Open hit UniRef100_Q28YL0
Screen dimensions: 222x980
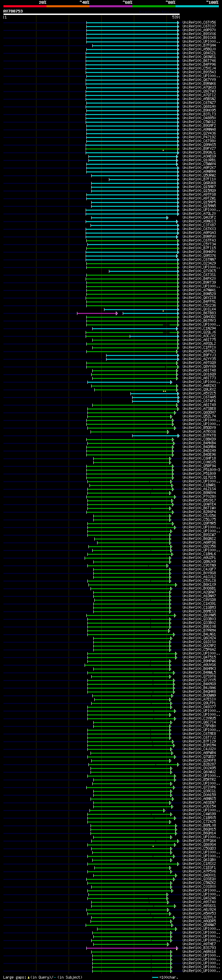(199, 917)
